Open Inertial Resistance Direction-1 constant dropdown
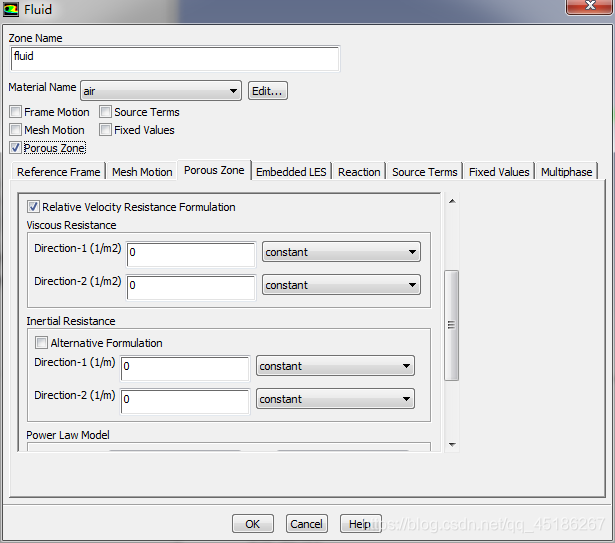The width and height of the screenshot is (615, 543). point(335,366)
